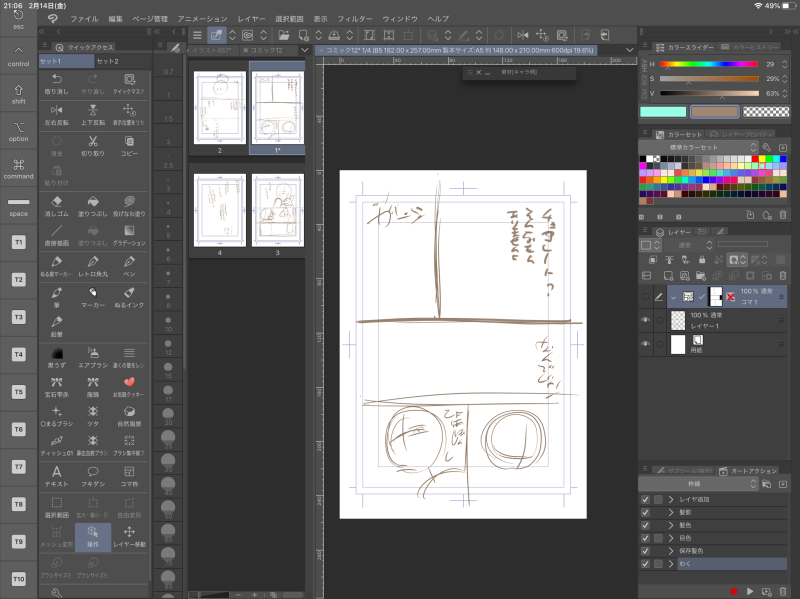Show the コマ1 frame folder layer
Image resolution: width=800 pixels, height=599 pixels.
coord(645,296)
